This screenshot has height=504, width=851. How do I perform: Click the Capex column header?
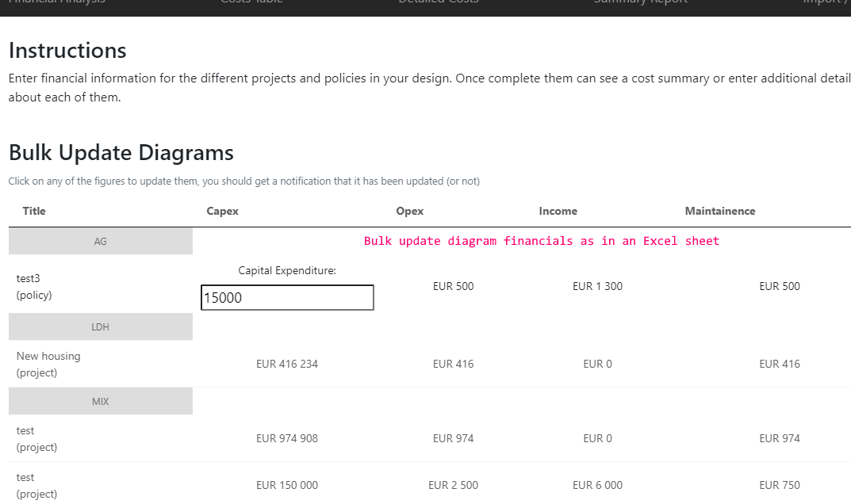223,211
